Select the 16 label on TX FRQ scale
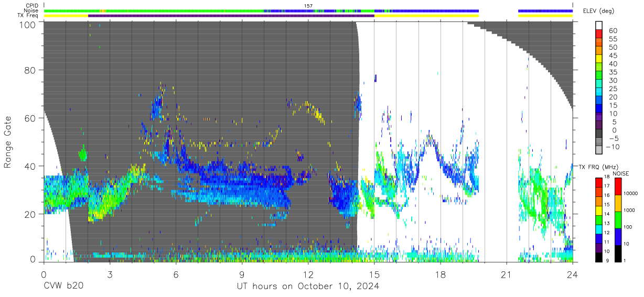644x297 pixels. click(606, 195)
